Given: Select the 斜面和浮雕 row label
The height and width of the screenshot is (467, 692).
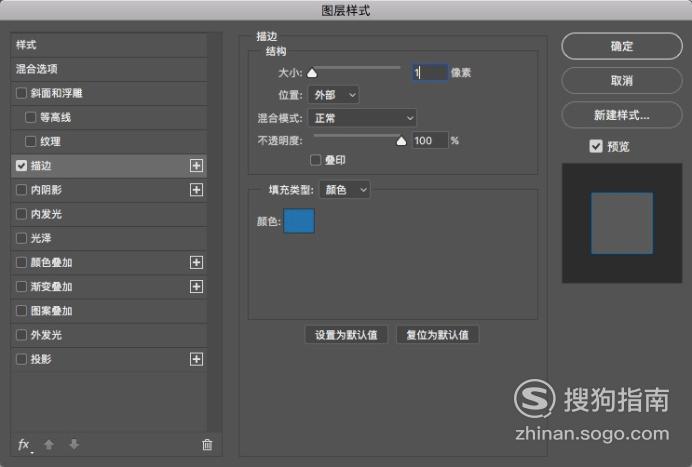Looking at the screenshot, I should [x=56, y=93].
